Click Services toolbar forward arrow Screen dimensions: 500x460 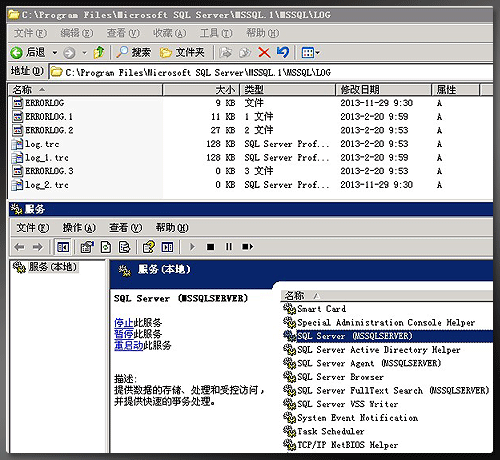[x=38, y=247]
